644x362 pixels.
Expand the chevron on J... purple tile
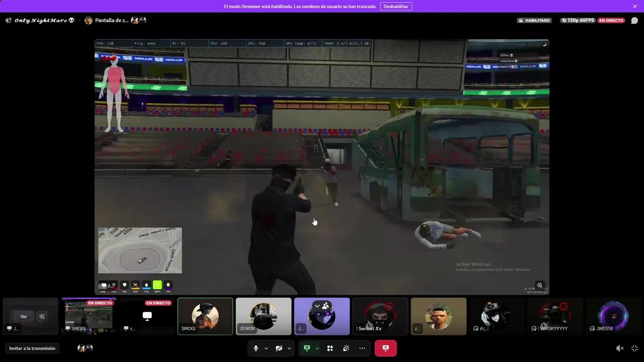click(317, 306)
